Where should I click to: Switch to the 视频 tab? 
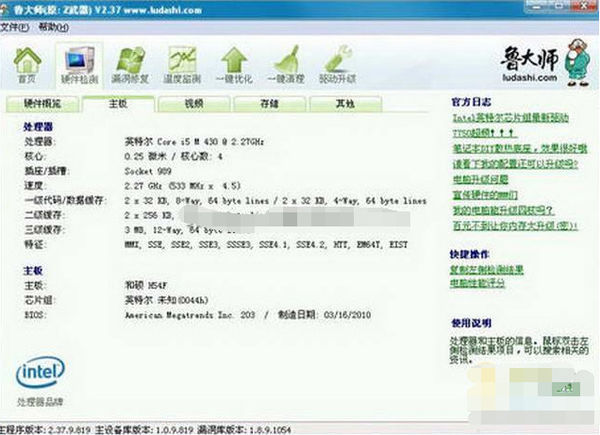[194, 103]
